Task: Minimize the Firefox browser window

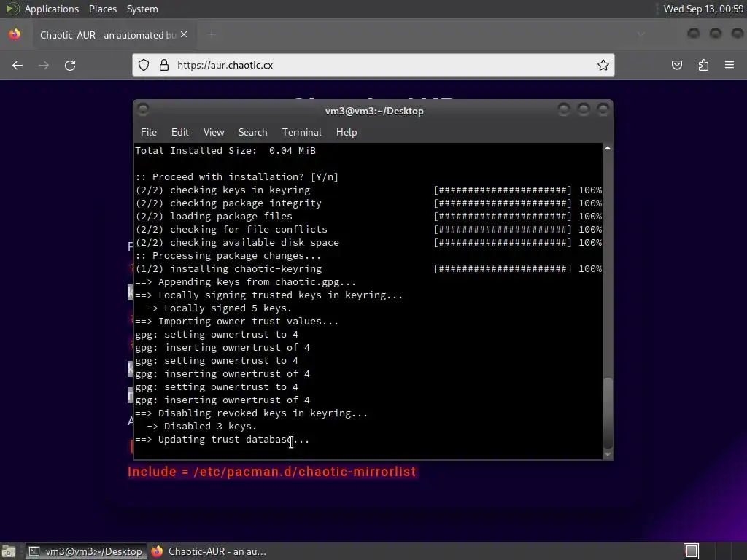Action: 694,34
